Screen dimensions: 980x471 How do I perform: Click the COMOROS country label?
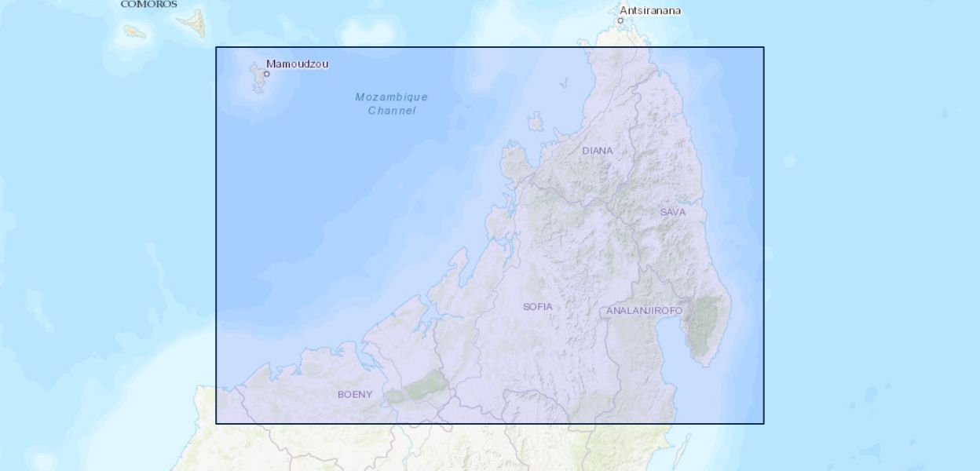click(148, 4)
